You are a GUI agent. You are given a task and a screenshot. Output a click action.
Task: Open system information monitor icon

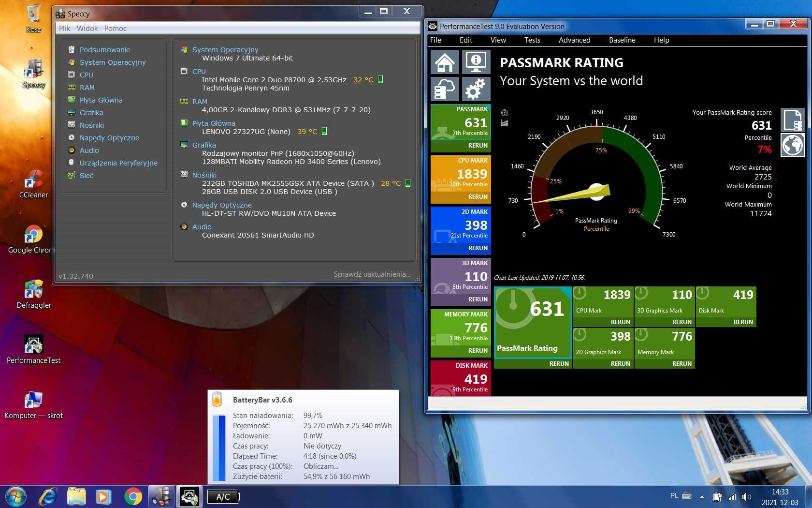[476, 62]
